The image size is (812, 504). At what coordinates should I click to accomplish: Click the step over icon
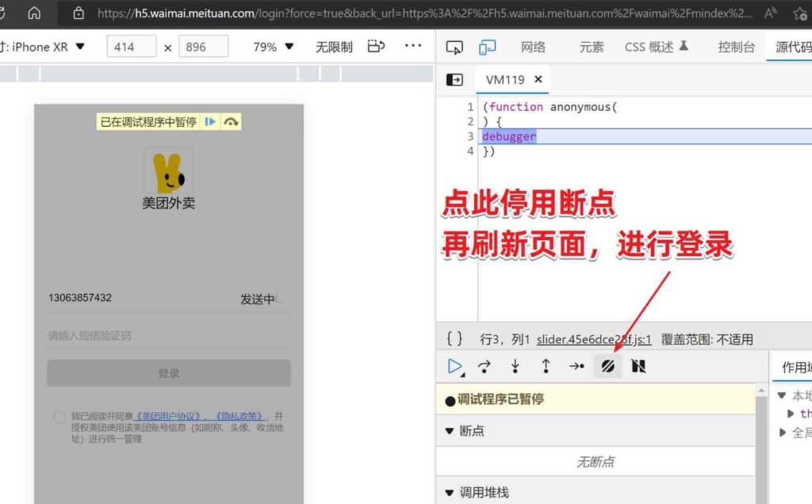[485, 366]
